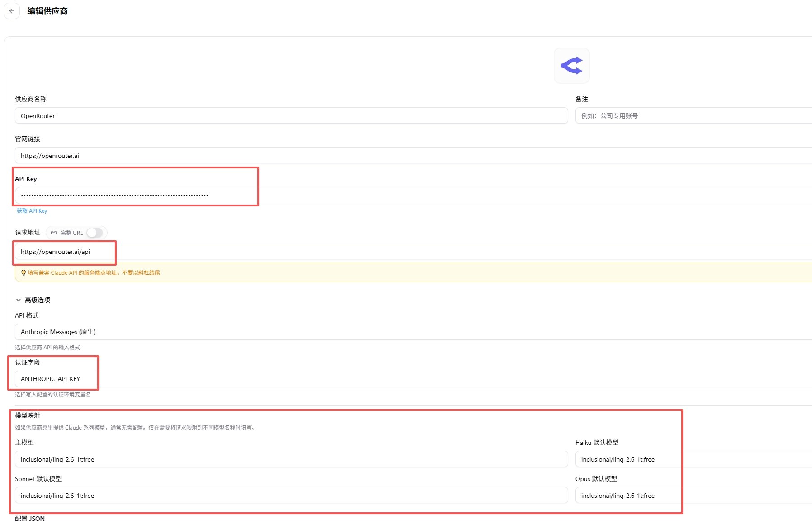
Task: Click the 选择写入配置的认证环境变量名 helper text
Action: coord(53,395)
